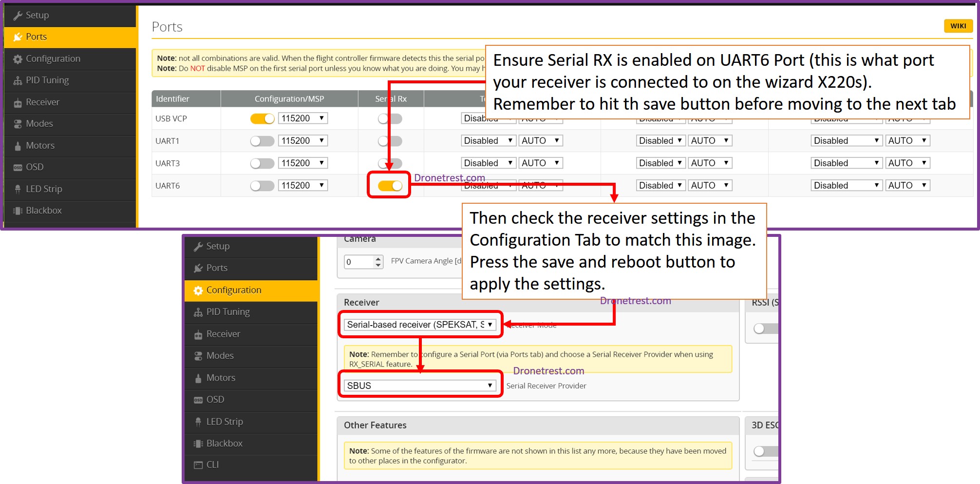Click the Receiver icon in top sidebar
Screen dimensions: 980x484
pyautogui.click(x=18, y=103)
